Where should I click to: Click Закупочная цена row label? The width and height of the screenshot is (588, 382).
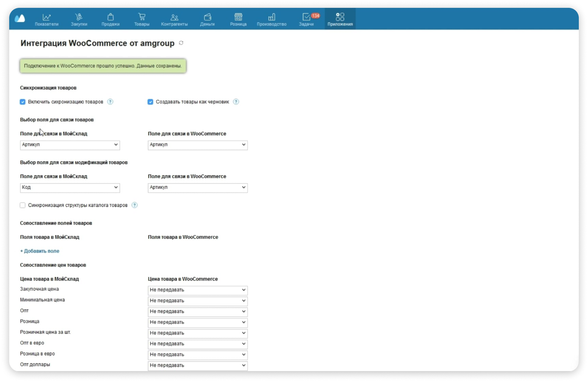point(39,289)
